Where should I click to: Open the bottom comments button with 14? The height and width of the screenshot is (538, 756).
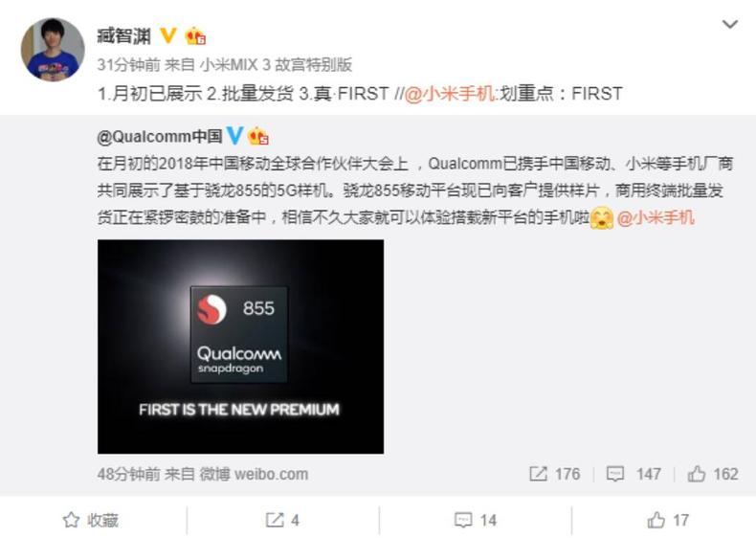[476, 520]
